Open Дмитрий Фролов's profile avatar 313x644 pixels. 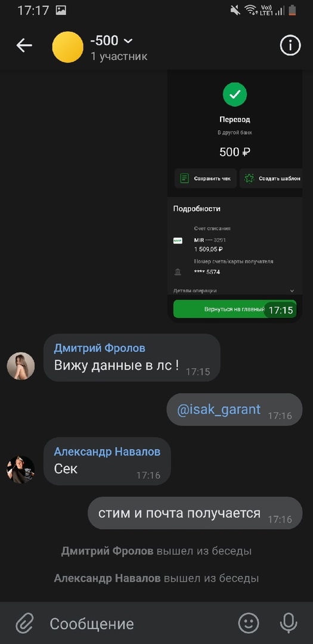(20, 366)
